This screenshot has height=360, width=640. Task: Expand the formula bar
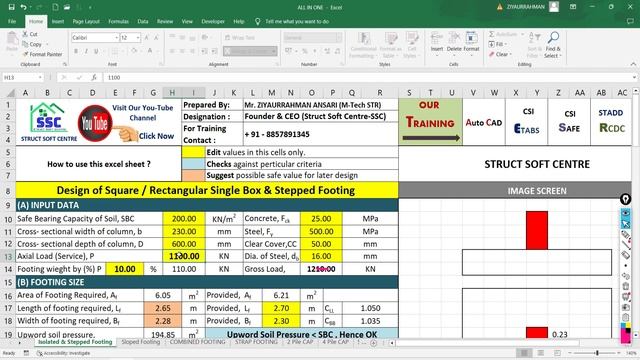point(634,77)
